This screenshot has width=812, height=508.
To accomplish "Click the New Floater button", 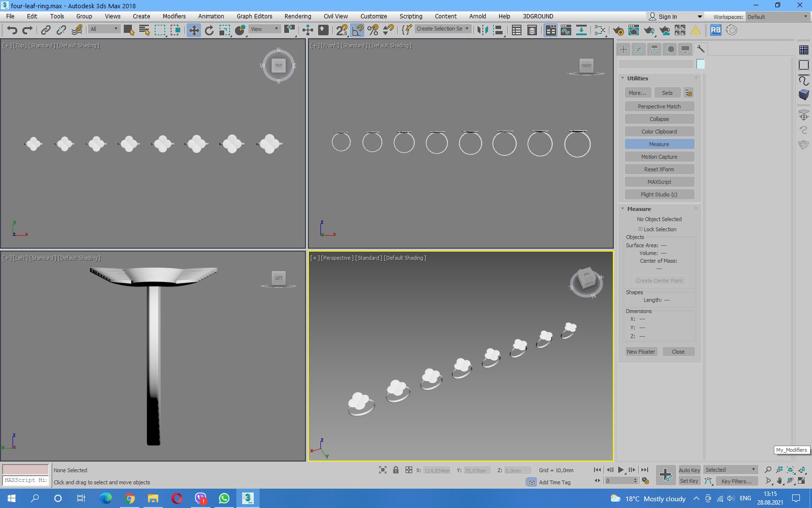I will pos(641,352).
